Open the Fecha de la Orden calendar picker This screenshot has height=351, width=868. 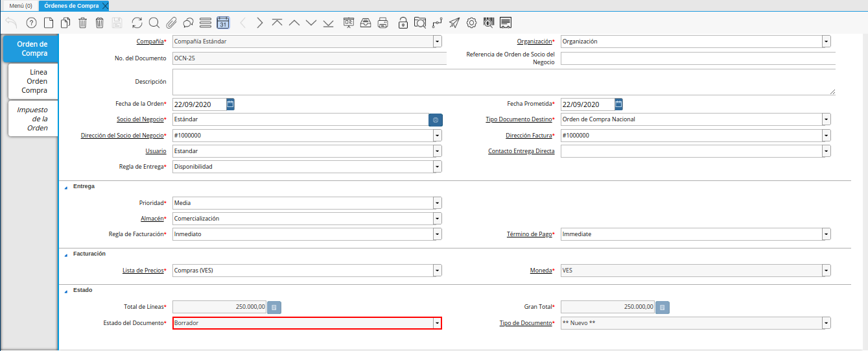230,104
